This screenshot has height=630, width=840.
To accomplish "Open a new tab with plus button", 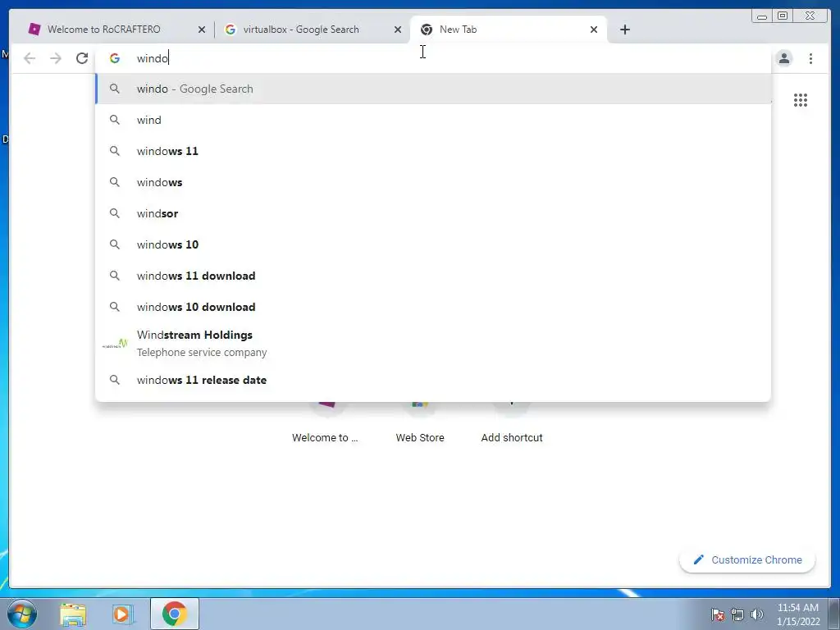I will tap(624, 30).
